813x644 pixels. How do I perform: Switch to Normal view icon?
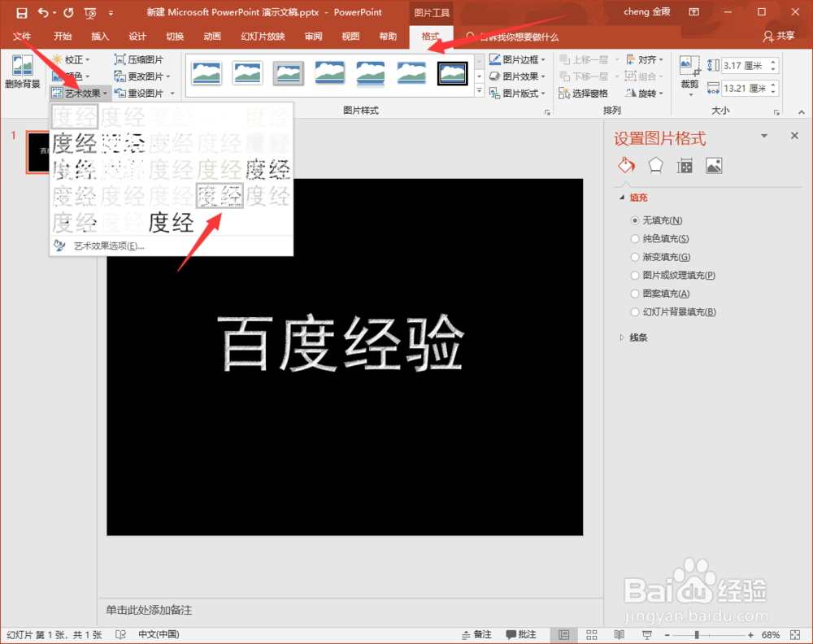coord(564,635)
